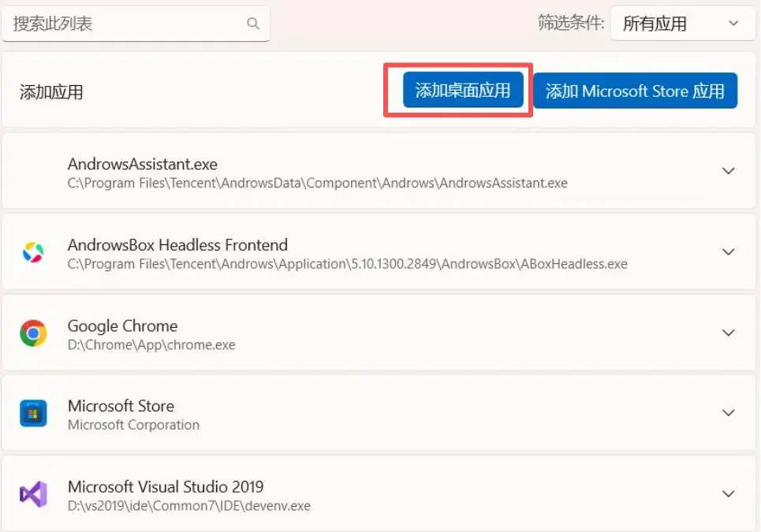
Task: Click the devenv.exe path text
Action: (x=188, y=506)
